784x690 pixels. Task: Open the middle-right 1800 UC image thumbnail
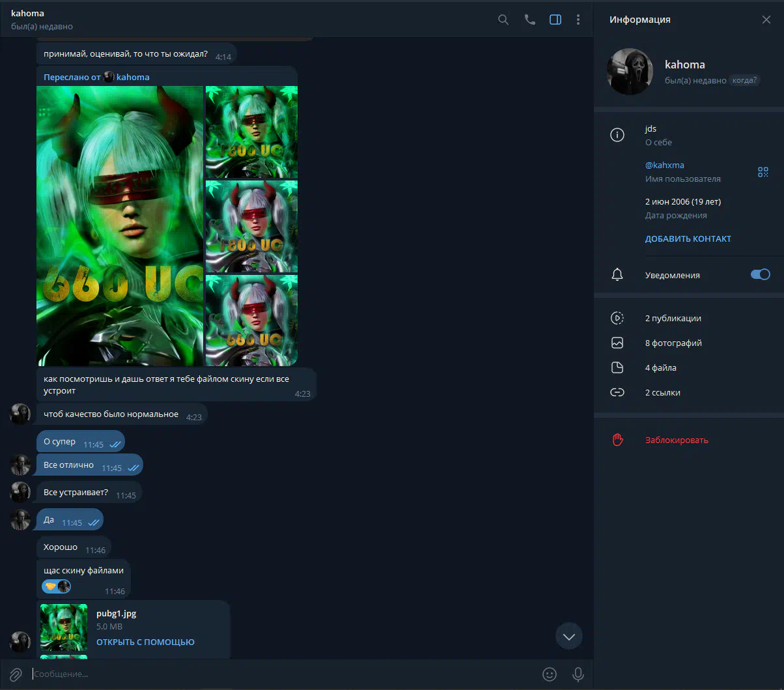251,226
